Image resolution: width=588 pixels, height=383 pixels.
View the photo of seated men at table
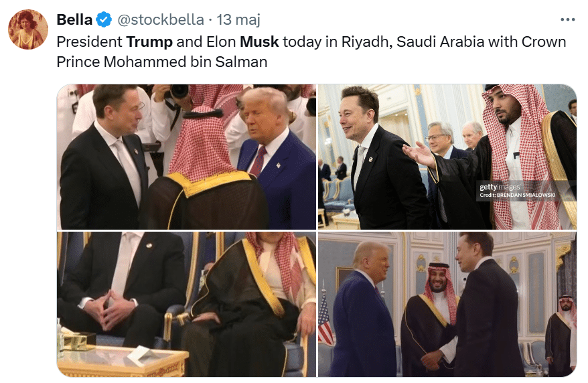[186, 304]
